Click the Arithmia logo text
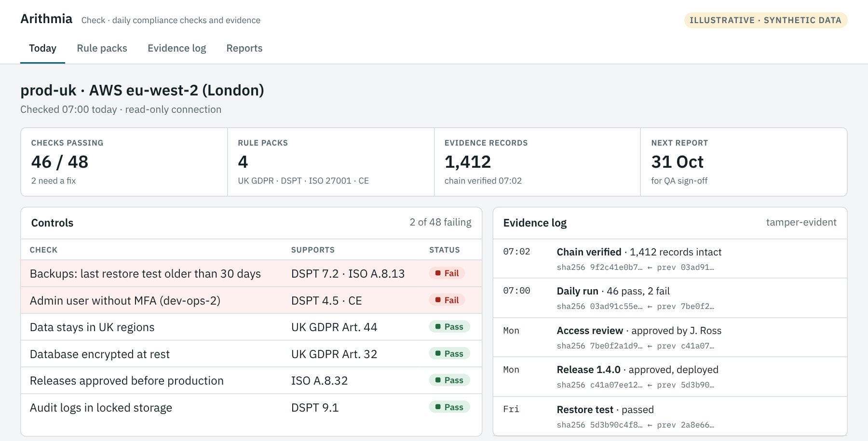 [46, 19]
